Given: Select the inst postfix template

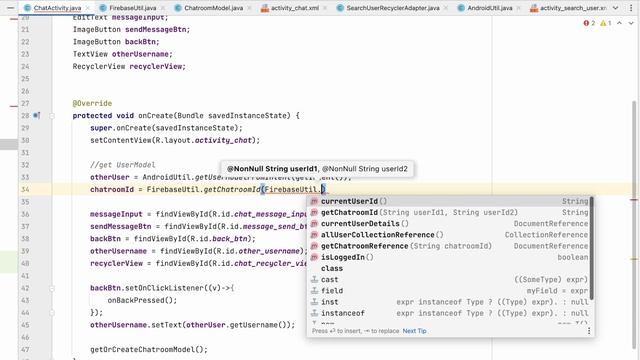Looking at the screenshot, I should (x=449, y=302).
